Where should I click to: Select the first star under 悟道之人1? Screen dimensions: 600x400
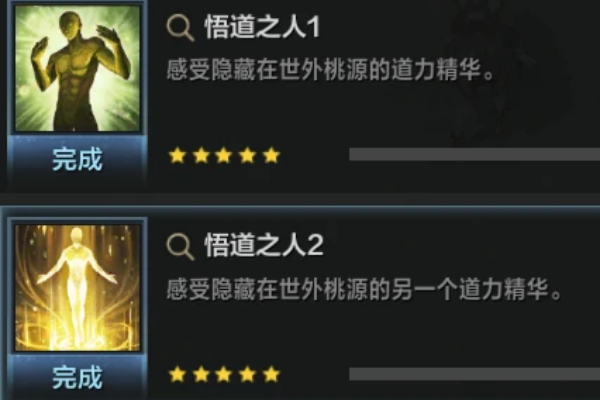(177, 155)
